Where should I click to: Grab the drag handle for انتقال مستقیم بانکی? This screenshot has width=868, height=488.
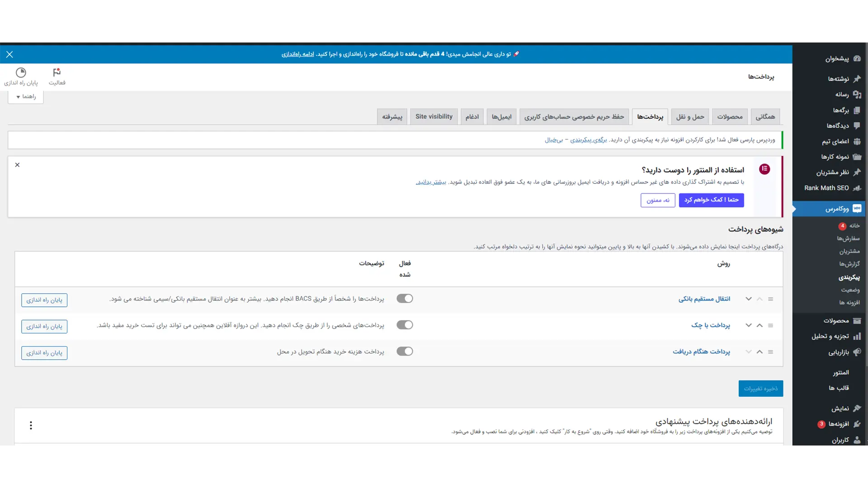(771, 299)
